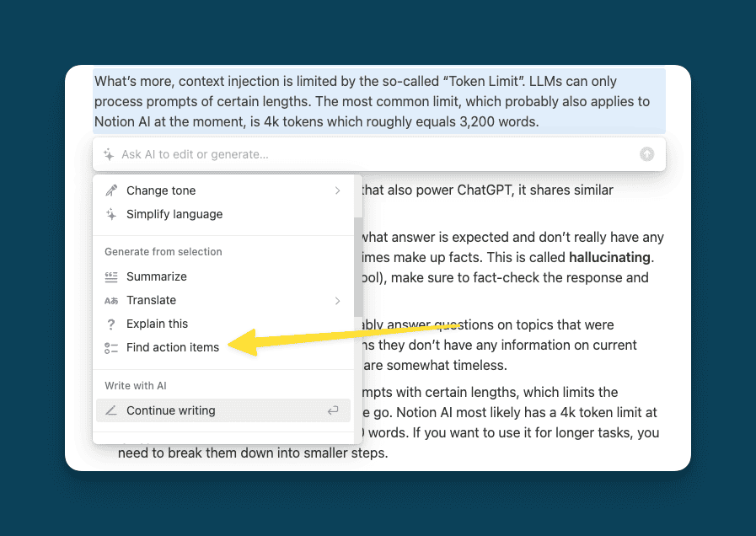Pick Simplify language from the menu
The width and height of the screenshot is (756, 536).
point(174,214)
